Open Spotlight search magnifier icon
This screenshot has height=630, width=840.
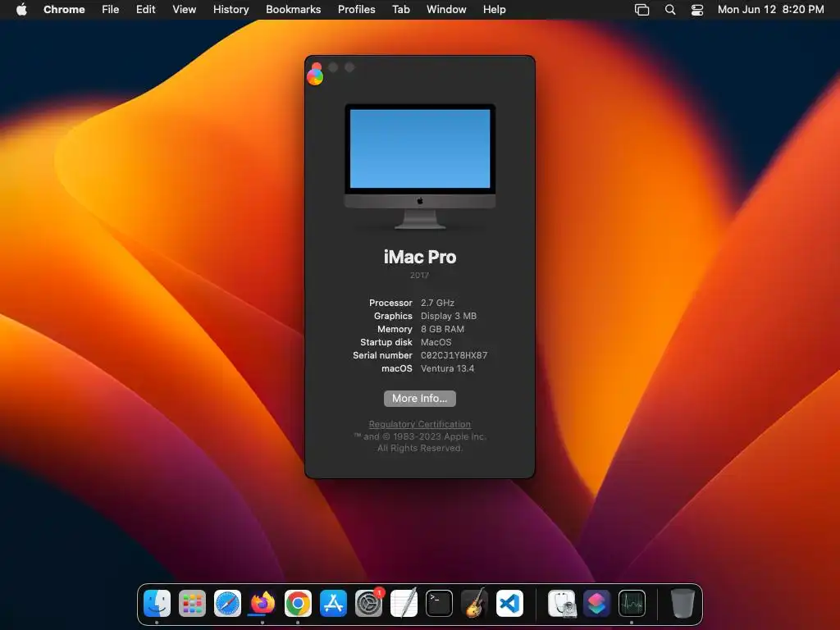tap(669, 10)
